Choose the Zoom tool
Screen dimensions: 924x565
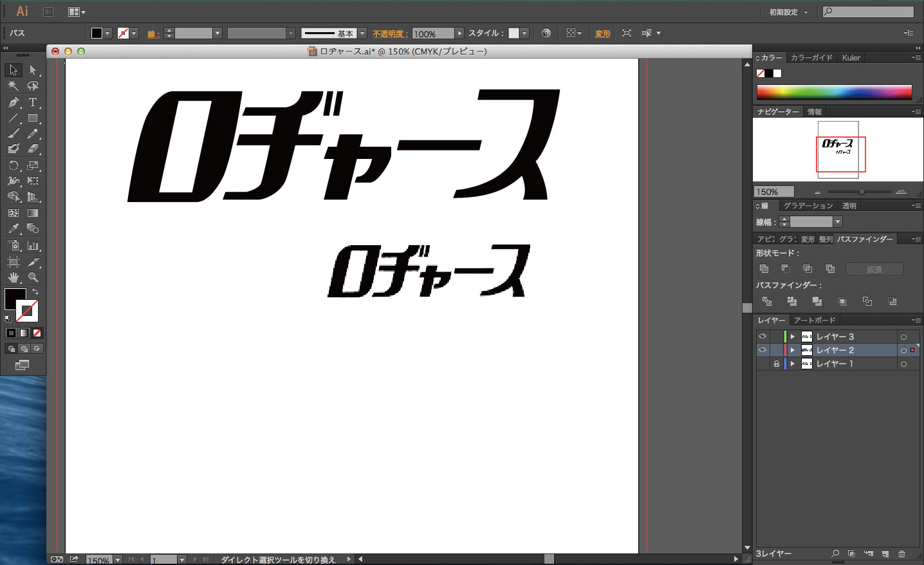(x=33, y=277)
